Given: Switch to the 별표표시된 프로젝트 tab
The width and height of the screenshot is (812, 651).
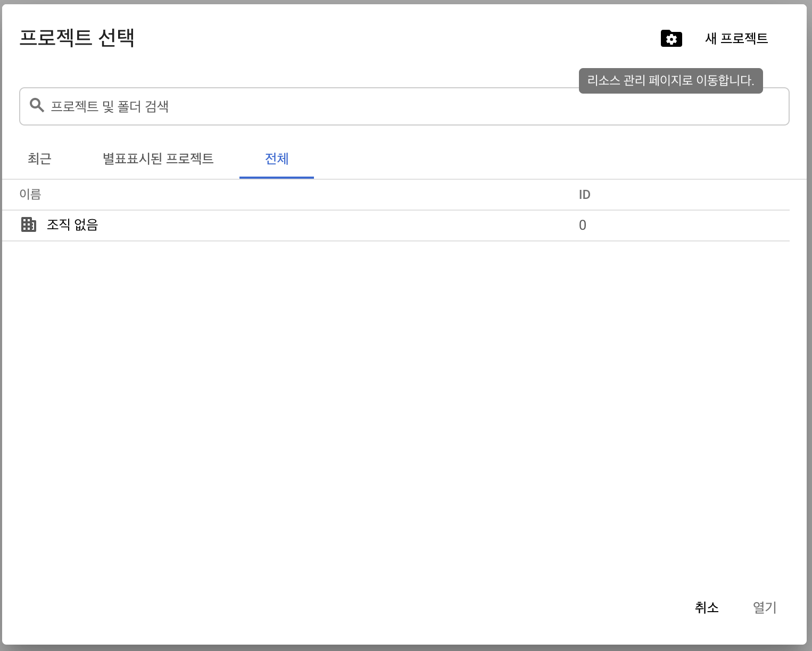Looking at the screenshot, I should [x=158, y=158].
